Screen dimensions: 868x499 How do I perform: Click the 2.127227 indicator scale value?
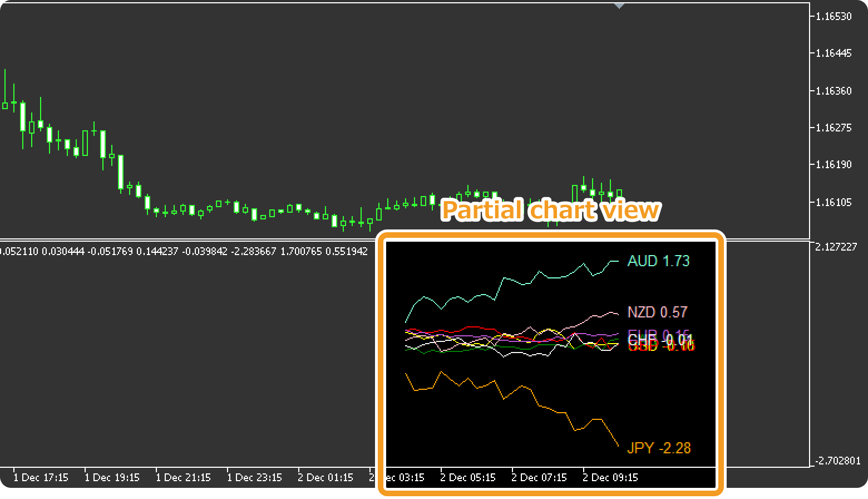click(835, 247)
